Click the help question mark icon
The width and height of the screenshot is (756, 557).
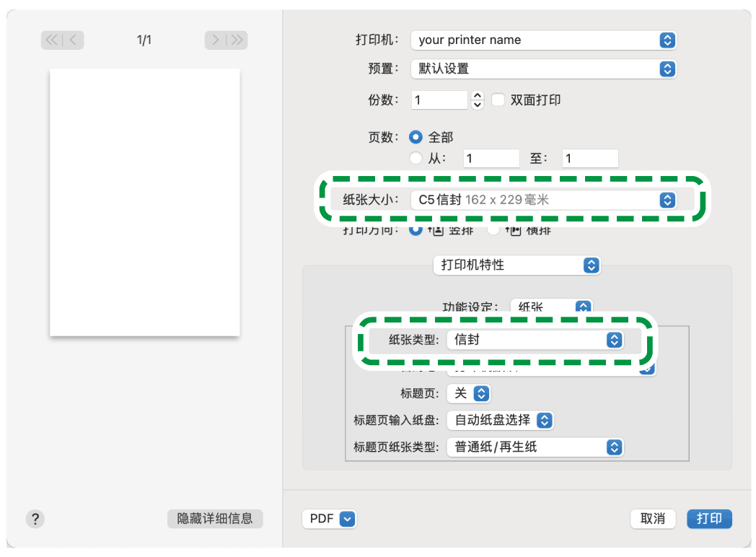click(x=35, y=519)
